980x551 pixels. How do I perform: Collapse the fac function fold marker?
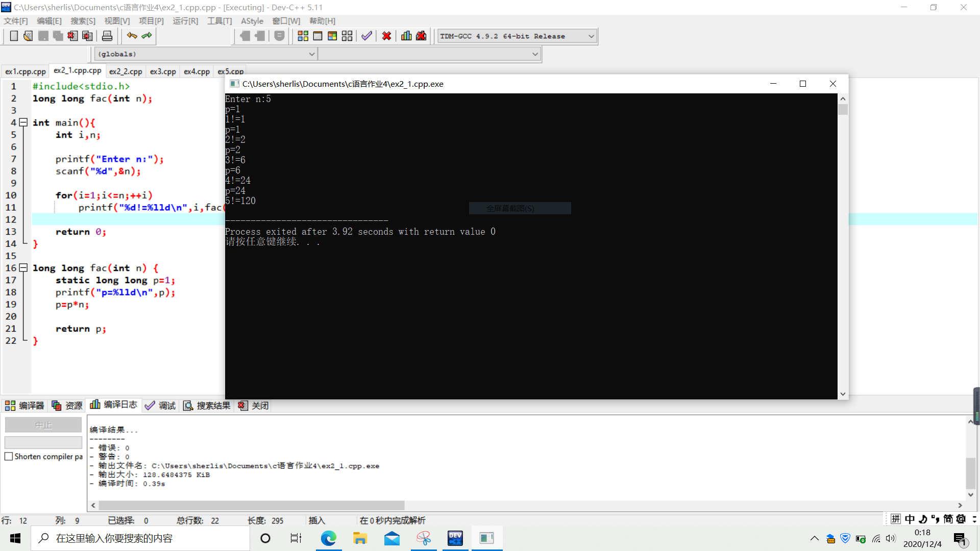(x=23, y=268)
